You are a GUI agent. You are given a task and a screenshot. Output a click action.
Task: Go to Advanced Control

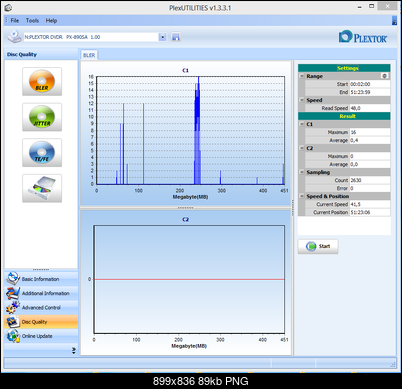click(41, 308)
